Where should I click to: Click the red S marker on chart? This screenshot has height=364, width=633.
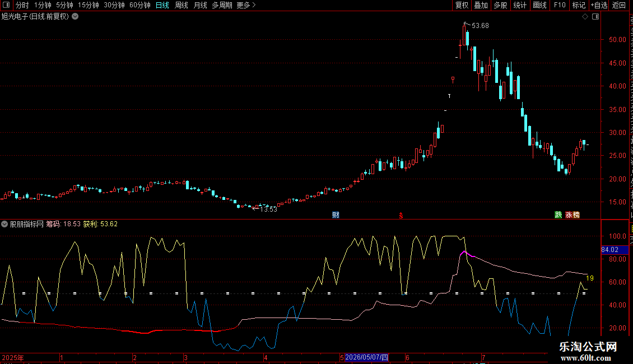(x=401, y=215)
